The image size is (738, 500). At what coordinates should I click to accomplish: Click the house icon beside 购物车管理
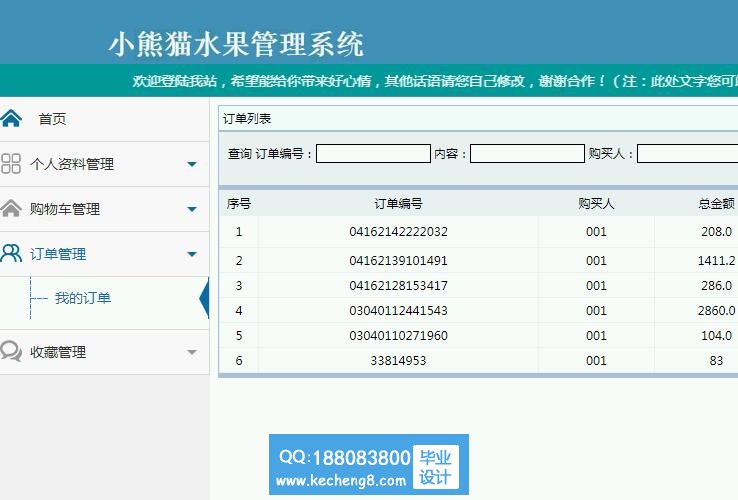point(11,208)
